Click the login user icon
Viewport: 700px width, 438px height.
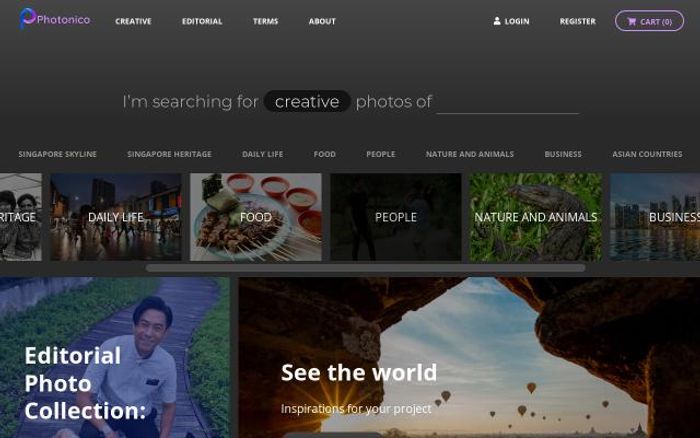click(x=497, y=21)
